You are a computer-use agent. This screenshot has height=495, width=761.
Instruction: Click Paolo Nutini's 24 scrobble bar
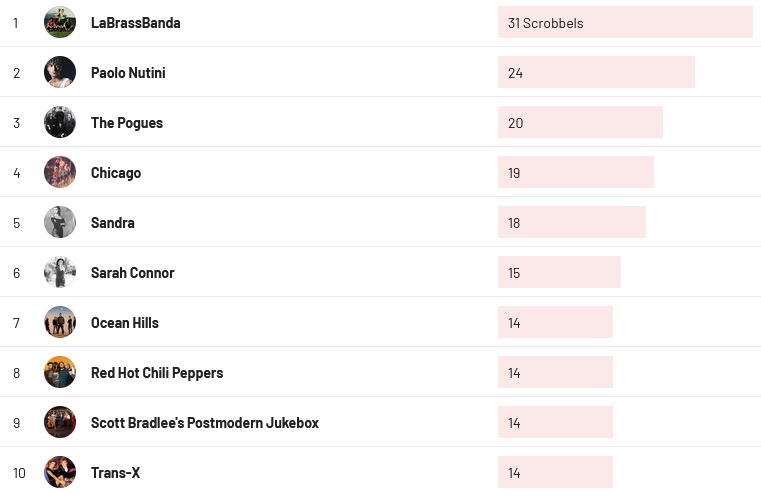coord(596,72)
